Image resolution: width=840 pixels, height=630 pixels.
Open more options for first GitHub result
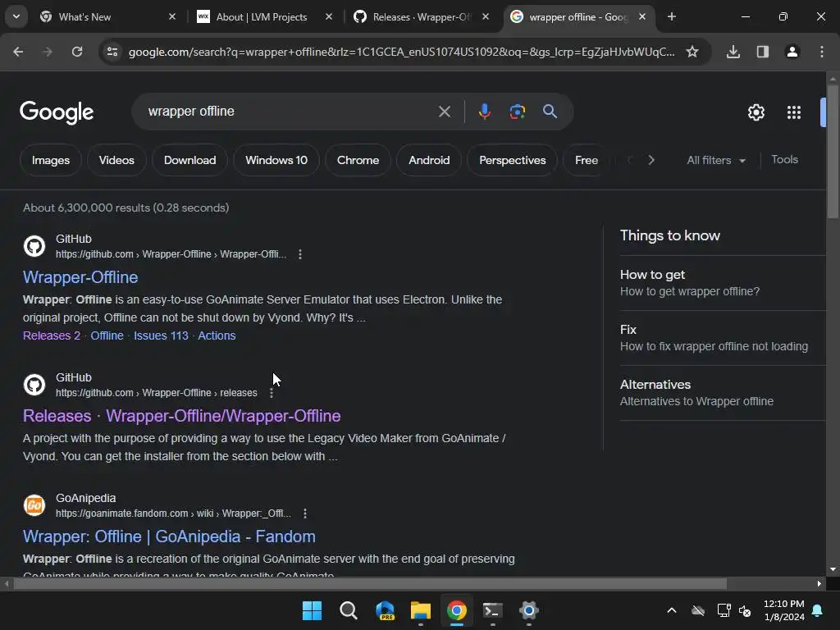pos(300,254)
